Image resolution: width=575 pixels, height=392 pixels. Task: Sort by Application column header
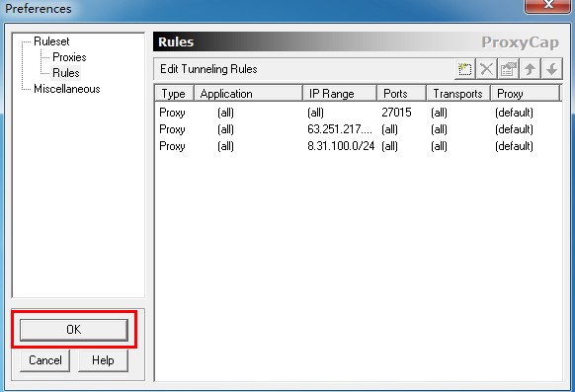coord(248,94)
